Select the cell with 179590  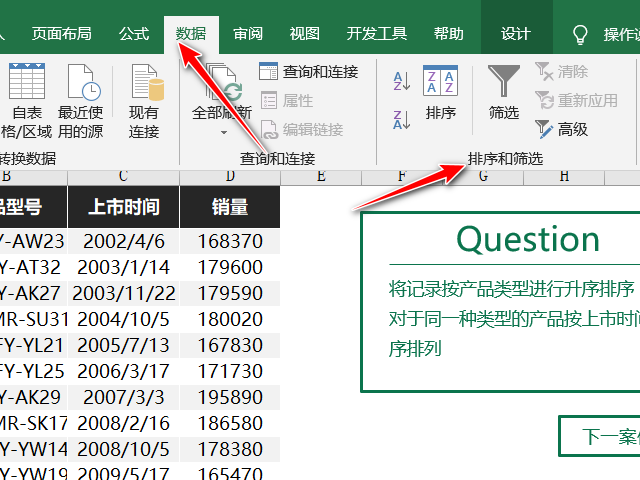(230, 293)
